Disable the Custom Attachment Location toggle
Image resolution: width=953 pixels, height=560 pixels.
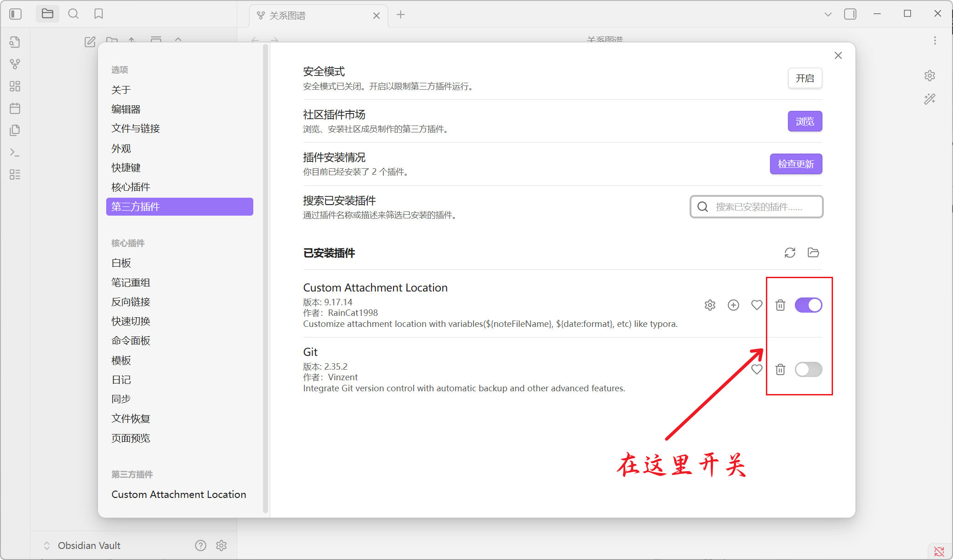pyautogui.click(x=808, y=305)
